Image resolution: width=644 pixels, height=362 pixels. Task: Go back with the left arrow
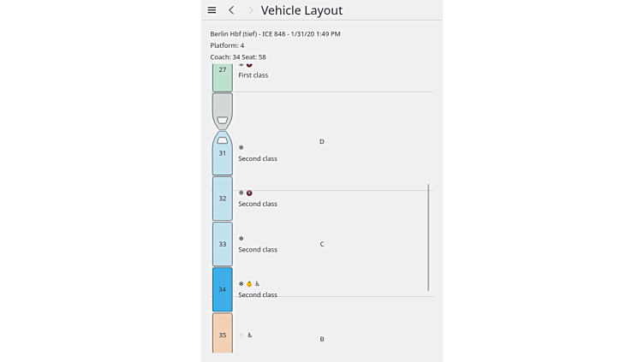point(231,10)
